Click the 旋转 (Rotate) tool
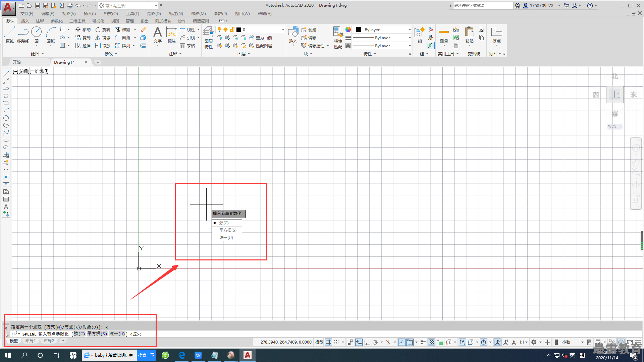644x362 pixels. pyautogui.click(x=103, y=29)
